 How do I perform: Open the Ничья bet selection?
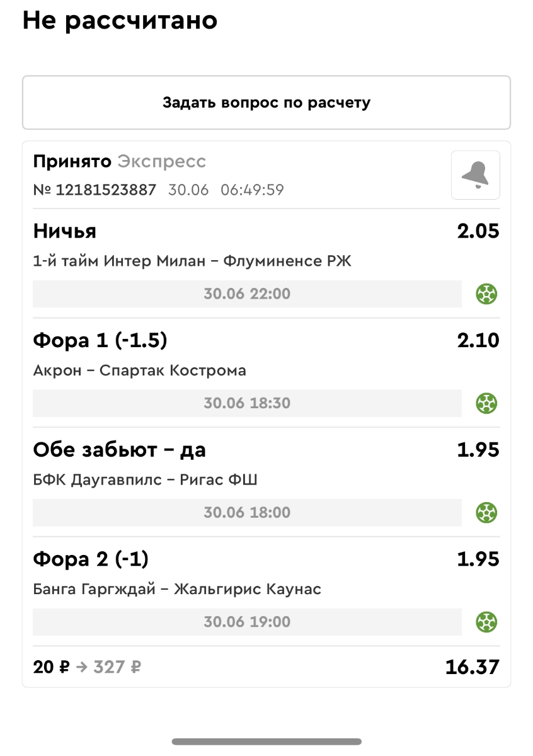pyautogui.click(x=65, y=231)
